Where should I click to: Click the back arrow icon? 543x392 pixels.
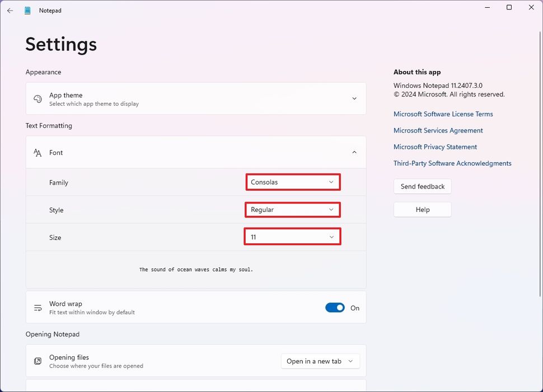(10, 10)
